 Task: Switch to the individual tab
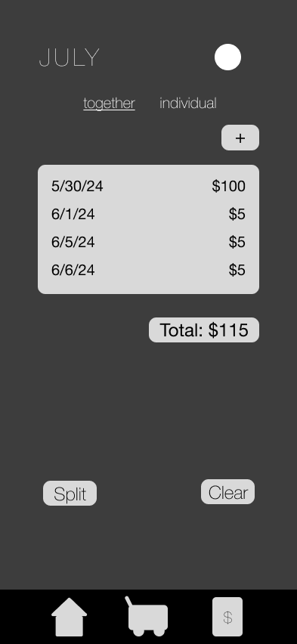click(187, 103)
